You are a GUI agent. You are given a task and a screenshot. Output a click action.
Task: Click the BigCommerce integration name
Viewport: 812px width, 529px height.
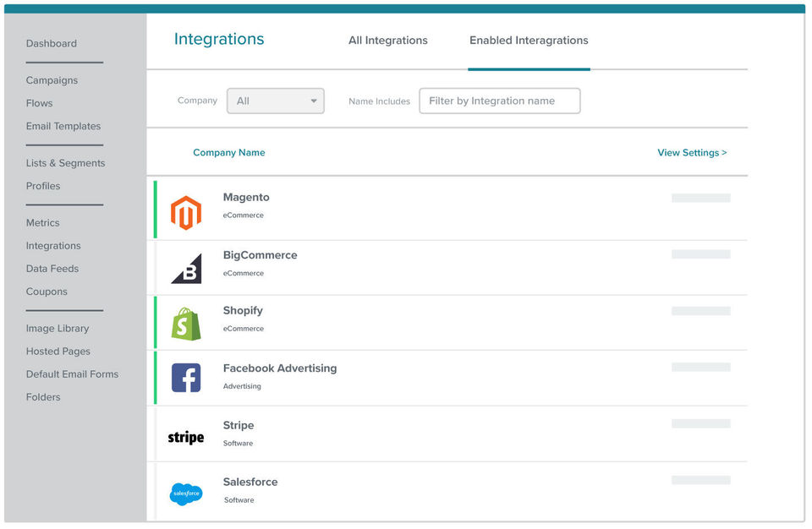pos(260,255)
